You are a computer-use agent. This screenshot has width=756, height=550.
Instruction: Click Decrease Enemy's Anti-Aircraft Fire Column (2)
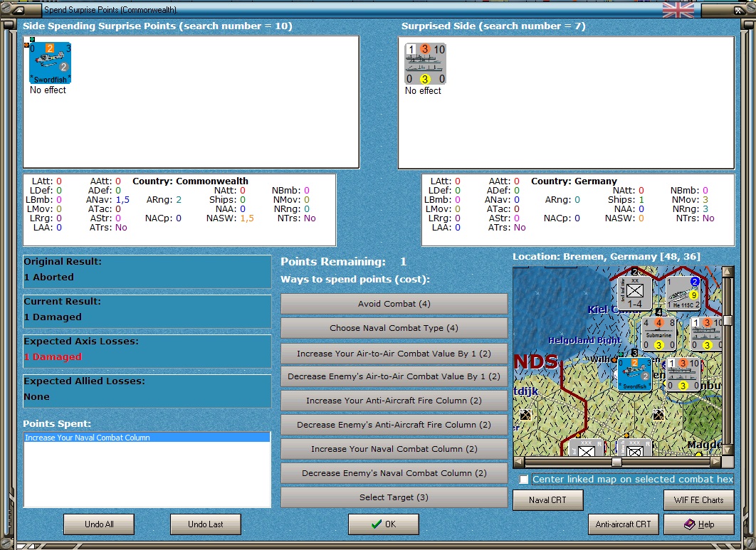click(x=394, y=425)
